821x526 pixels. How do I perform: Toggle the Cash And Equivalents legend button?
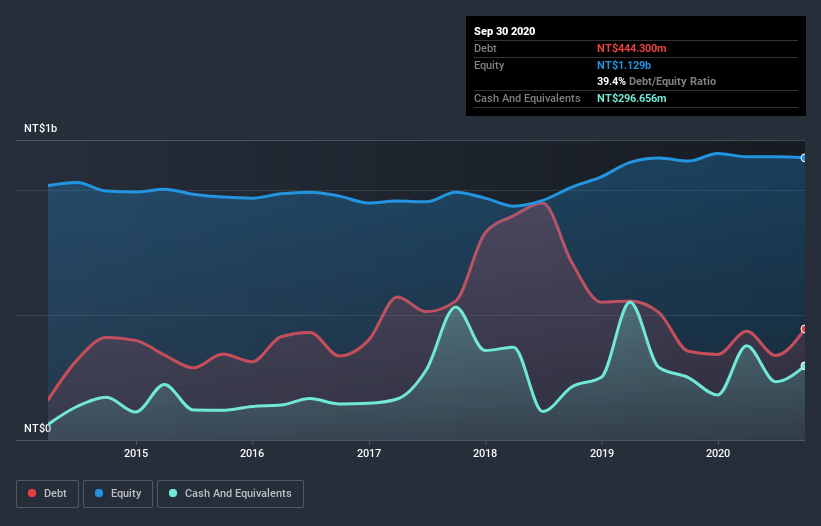pos(230,494)
